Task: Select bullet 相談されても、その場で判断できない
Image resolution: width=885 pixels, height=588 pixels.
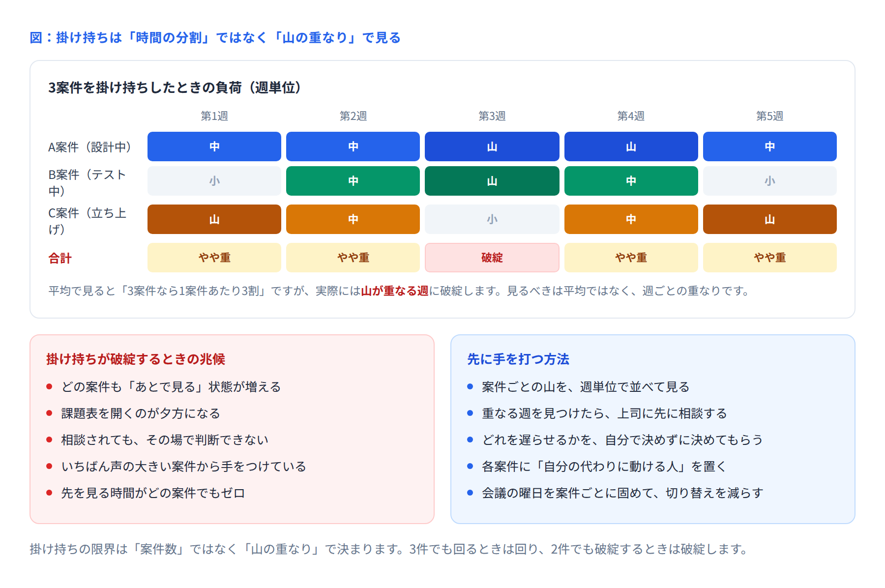Action: (x=165, y=440)
